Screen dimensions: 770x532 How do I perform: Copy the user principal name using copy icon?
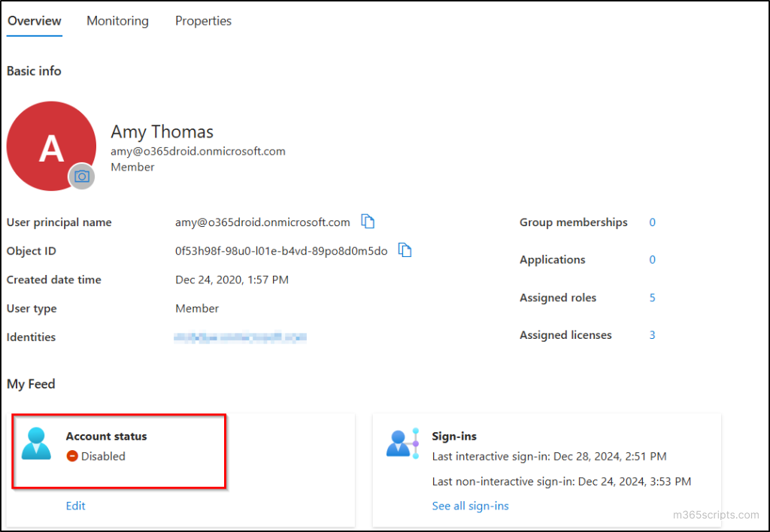tap(368, 221)
